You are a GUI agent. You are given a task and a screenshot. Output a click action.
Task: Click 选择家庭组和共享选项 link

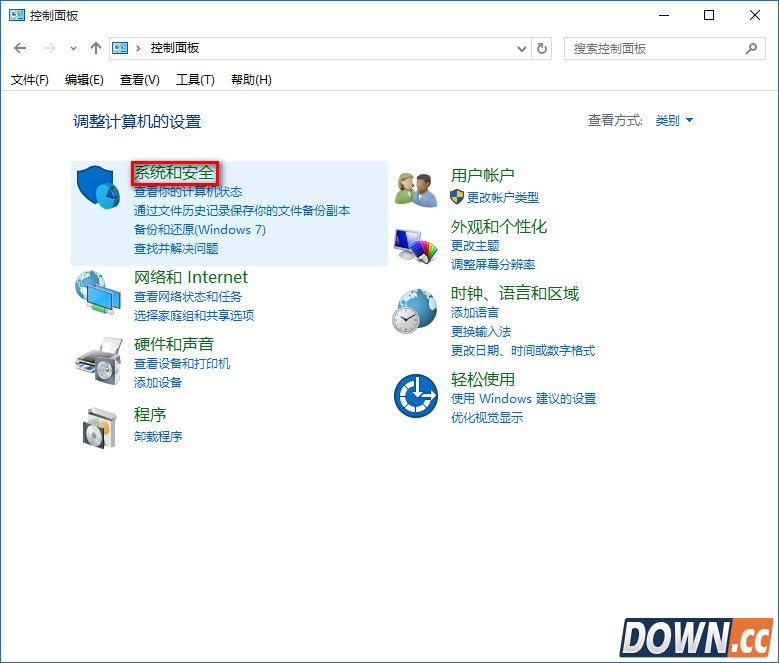tap(194, 315)
